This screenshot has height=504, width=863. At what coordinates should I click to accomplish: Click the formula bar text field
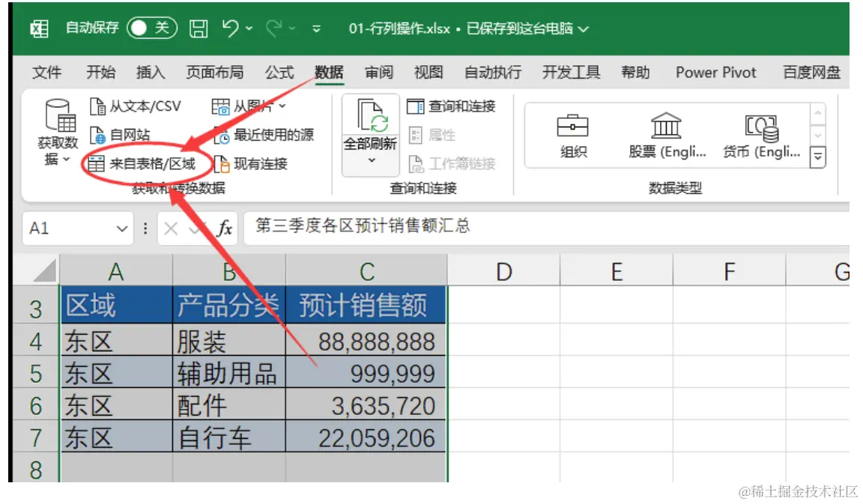pyautogui.click(x=546, y=227)
